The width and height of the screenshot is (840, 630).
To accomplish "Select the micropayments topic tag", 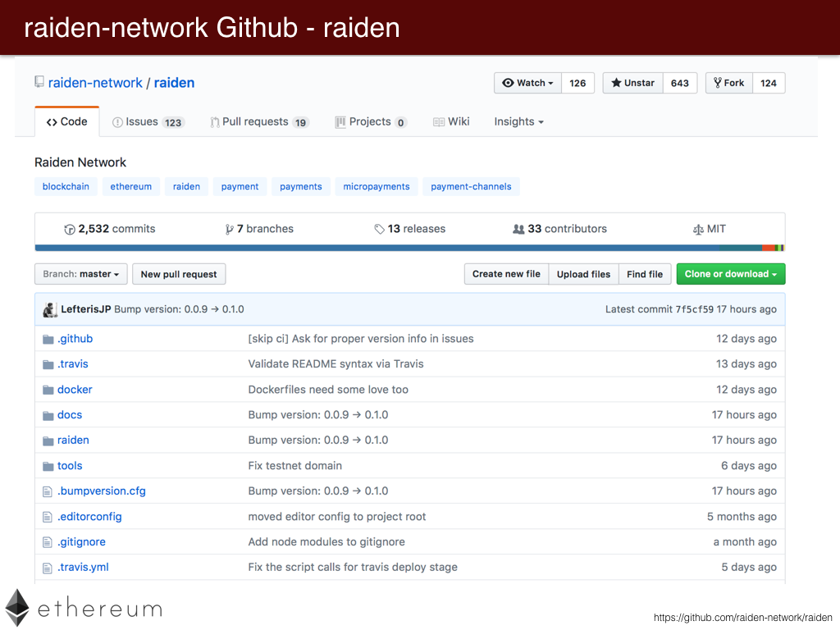I will (x=376, y=186).
